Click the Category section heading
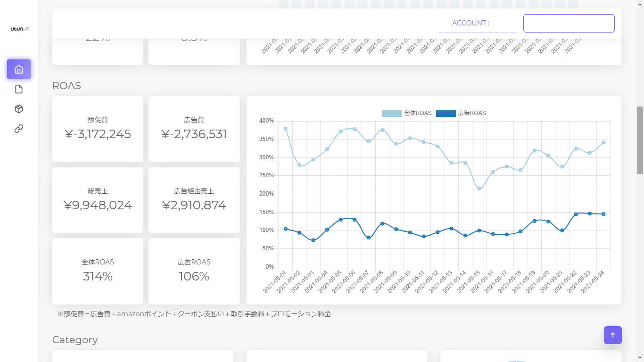Screen dimensions: 644x362 pyautogui.click(x=75, y=340)
